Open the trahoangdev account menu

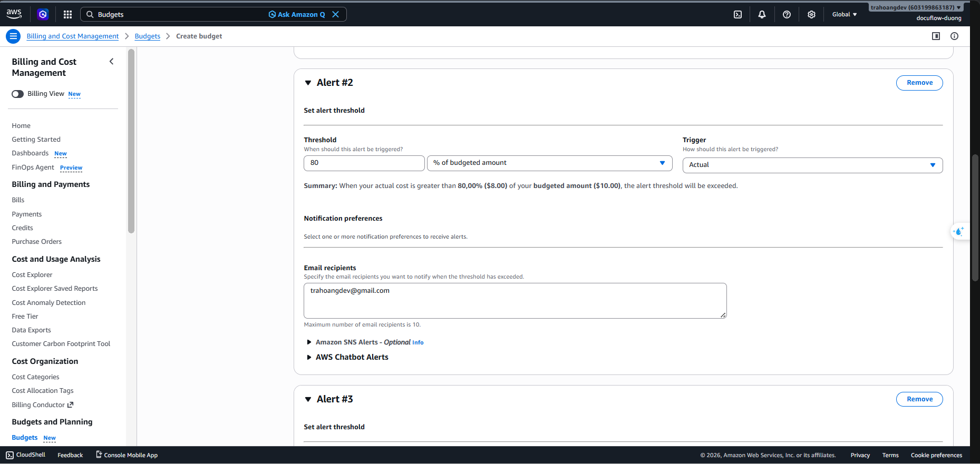[x=916, y=7]
